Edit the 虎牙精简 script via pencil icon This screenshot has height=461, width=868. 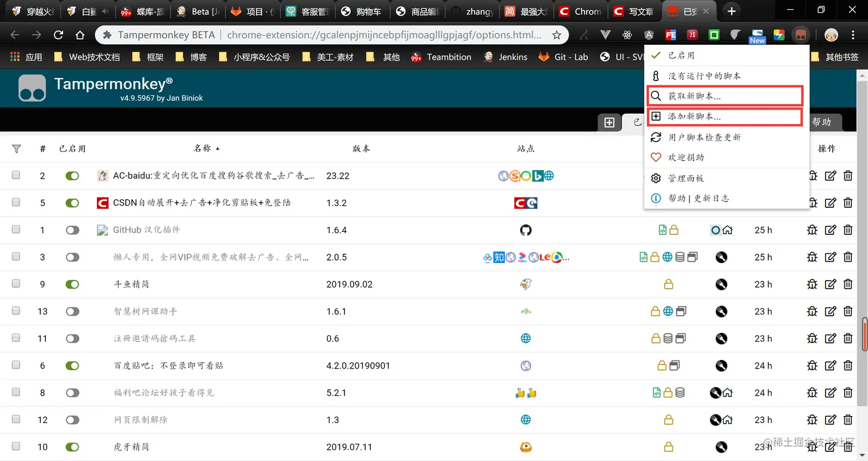coord(830,447)
